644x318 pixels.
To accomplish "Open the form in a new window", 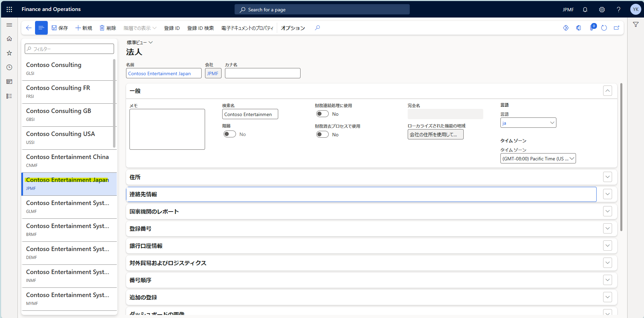I will (x=617, y=28).
